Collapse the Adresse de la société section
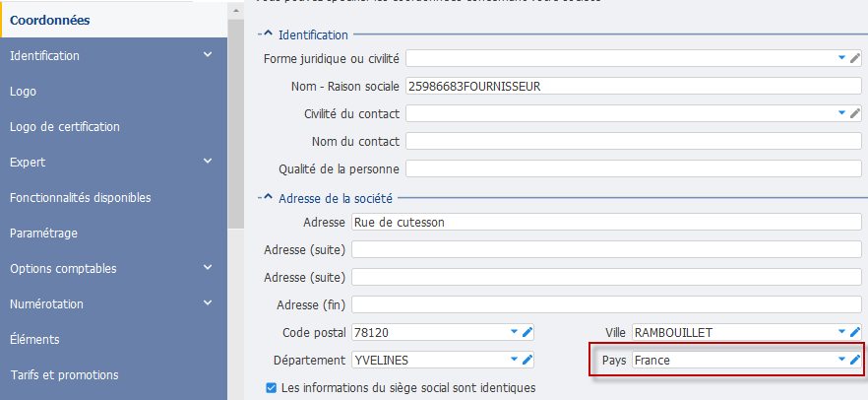 pos(269,198)
